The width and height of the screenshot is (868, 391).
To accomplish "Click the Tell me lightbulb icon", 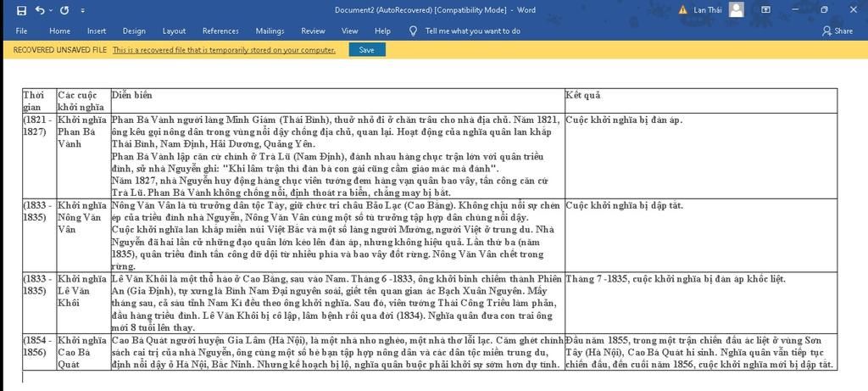I will pyautogui.click(x=413, y=31).
